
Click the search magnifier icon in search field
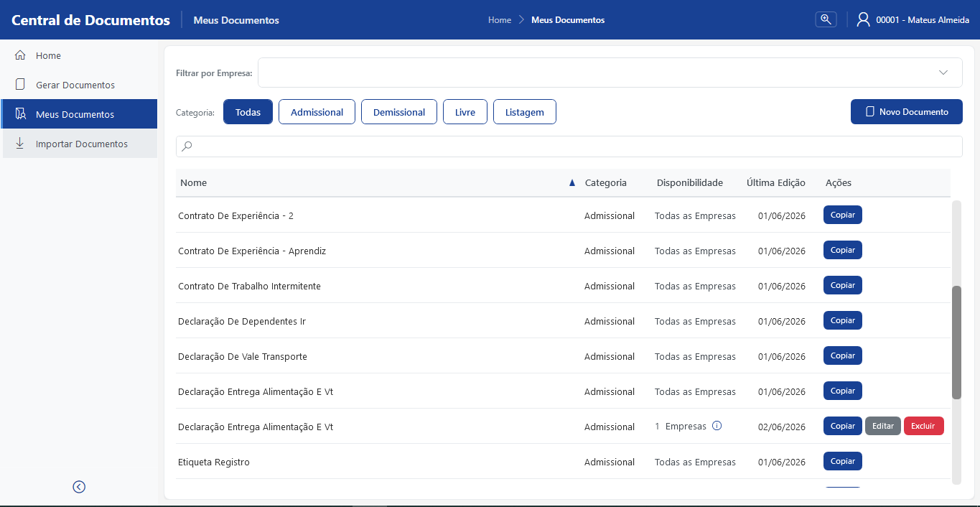click(187, 146)
